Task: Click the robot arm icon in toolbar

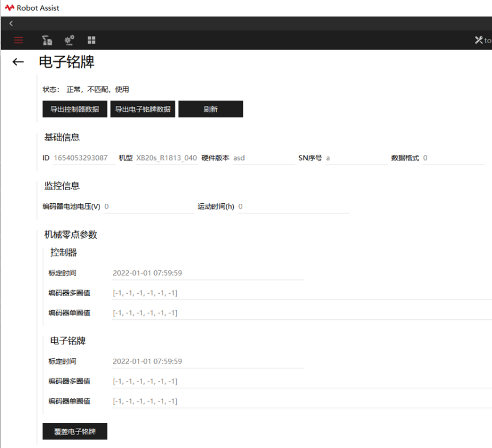Action: click(47, 40)
